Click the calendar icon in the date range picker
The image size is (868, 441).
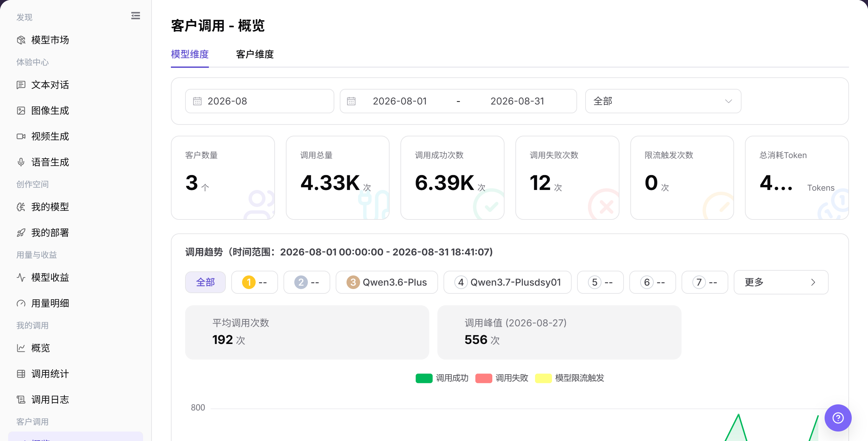pyautogui.click(x=351, y=101)
